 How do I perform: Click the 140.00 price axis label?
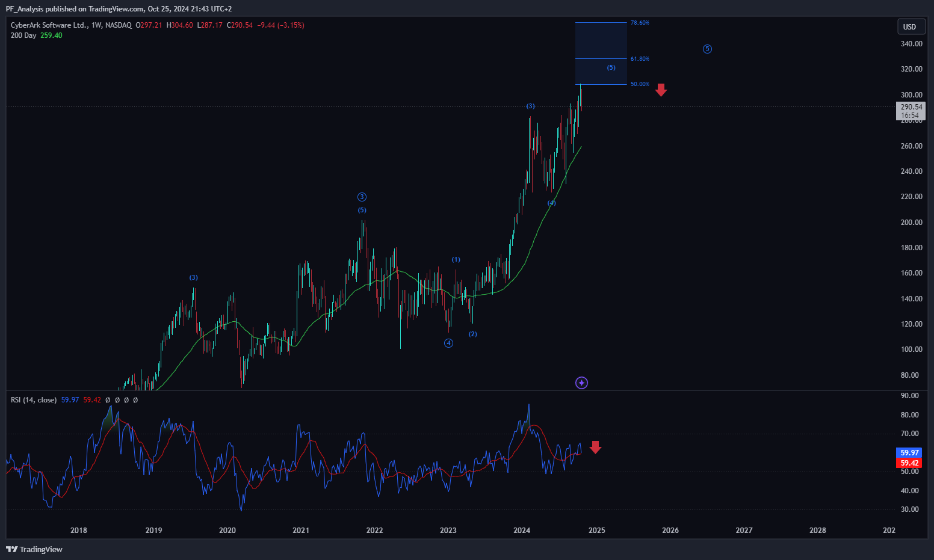point(911,298)
